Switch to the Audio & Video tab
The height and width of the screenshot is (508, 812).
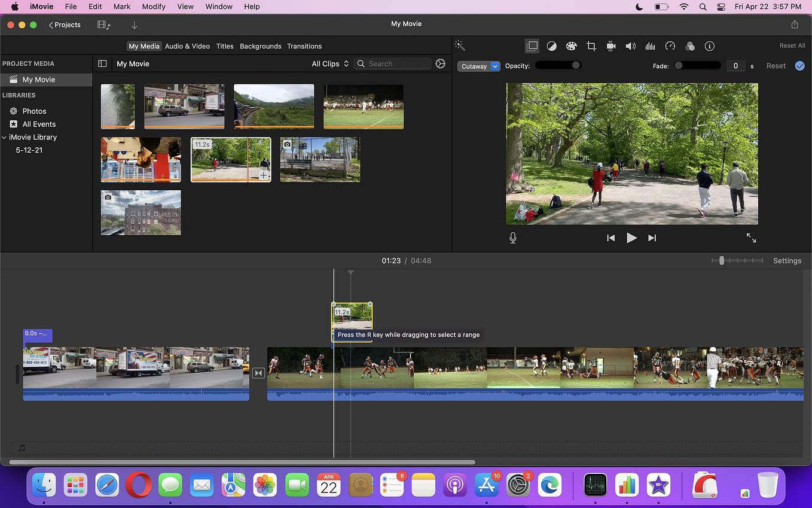click(187, 45)
